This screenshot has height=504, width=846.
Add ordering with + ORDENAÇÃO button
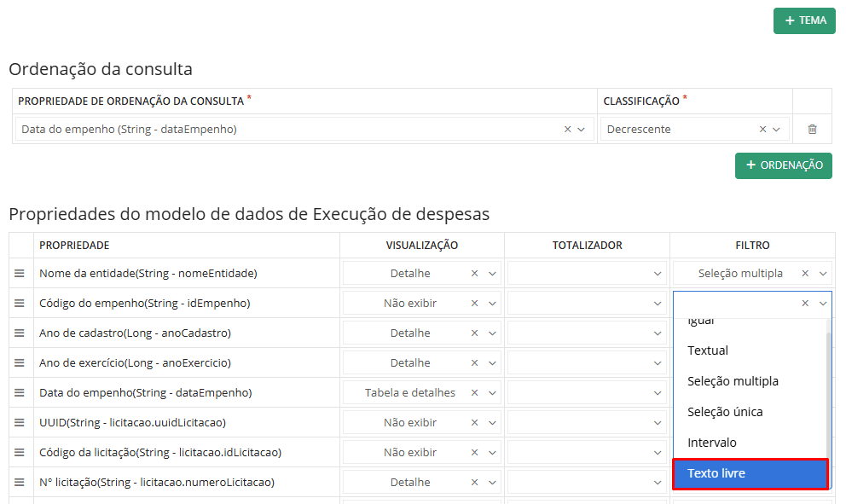(x=784, y=165)
